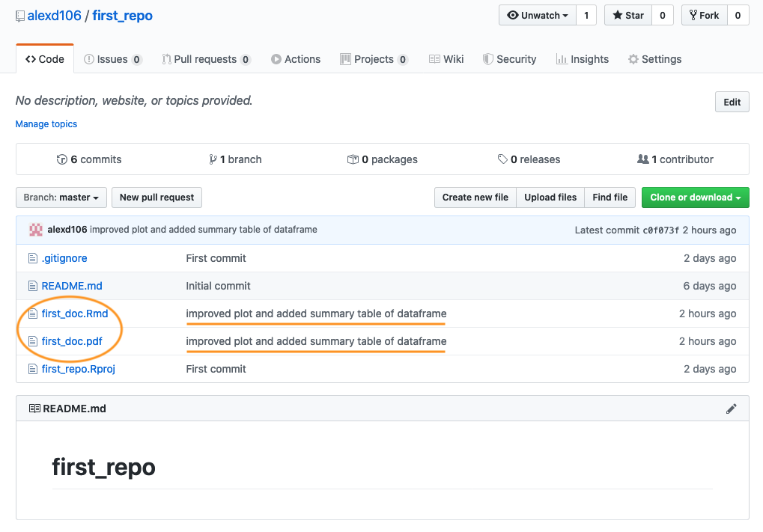Click the Manage topics link
Screen dimensions: 763x532
tap(46, 124)
